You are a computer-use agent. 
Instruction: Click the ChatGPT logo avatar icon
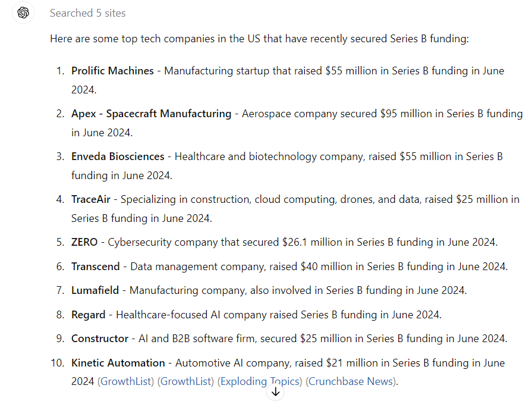click(23, 12)
